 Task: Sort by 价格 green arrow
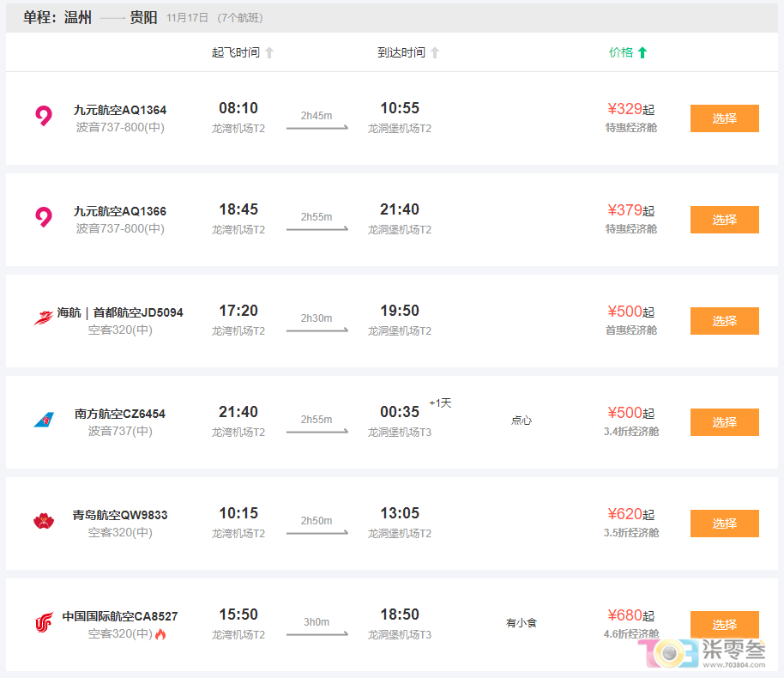pyautogui.click(x=642, y=52)
